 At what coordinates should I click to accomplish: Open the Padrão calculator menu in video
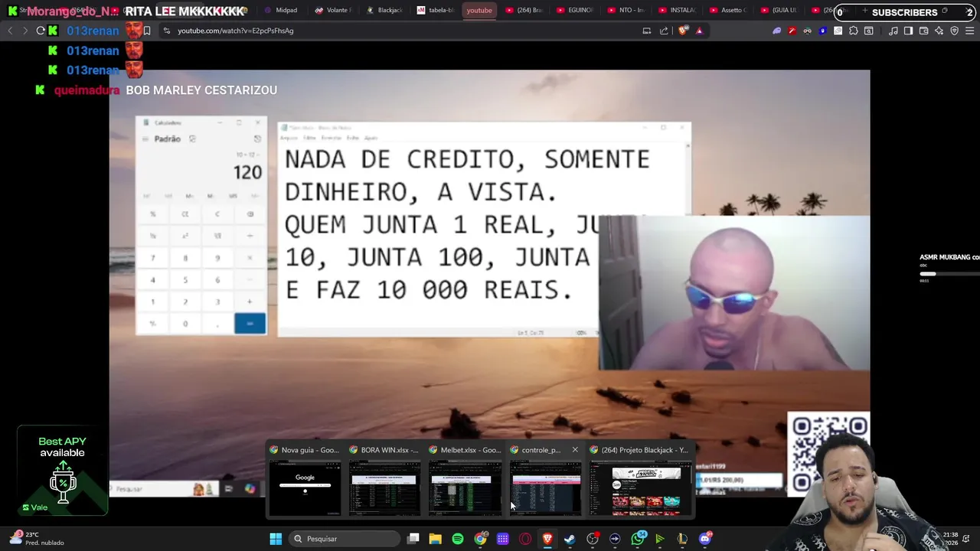tap(145, 139)
